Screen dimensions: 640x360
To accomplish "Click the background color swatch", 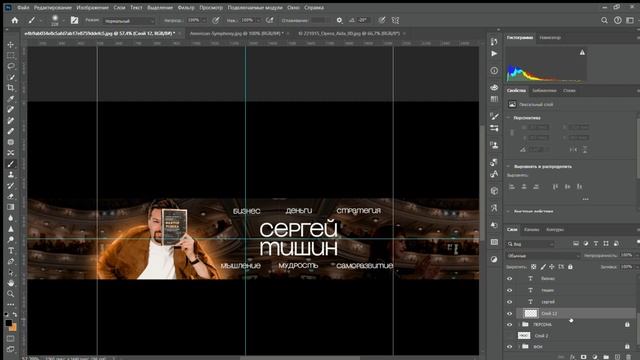I will click(x=13, y=328).
